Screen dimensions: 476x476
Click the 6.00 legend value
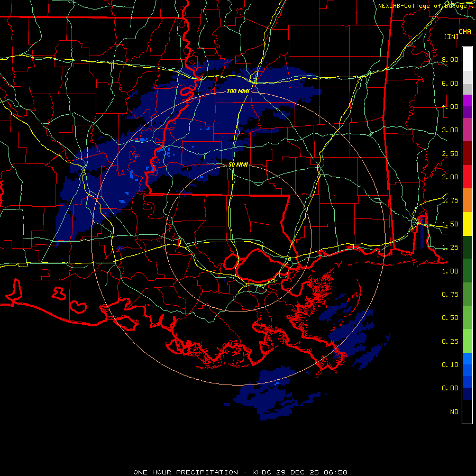click(450, 83)
